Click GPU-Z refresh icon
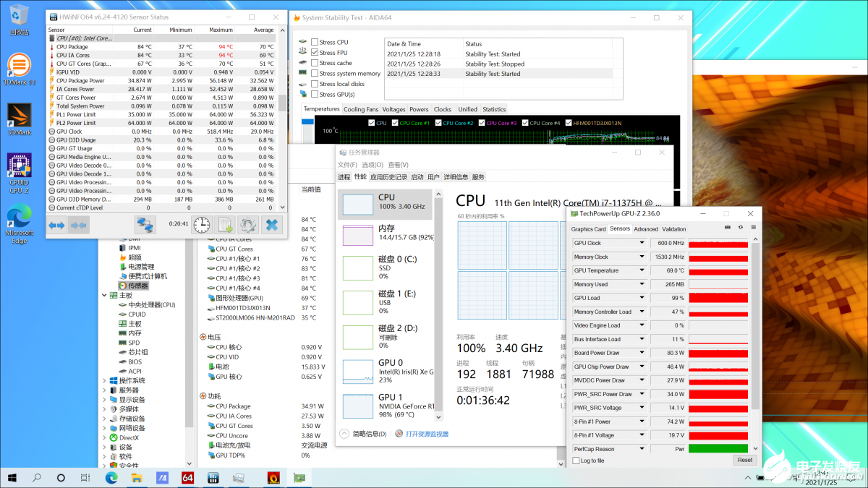The height and width of the screenshot is (488, 868). pos(740,228)
